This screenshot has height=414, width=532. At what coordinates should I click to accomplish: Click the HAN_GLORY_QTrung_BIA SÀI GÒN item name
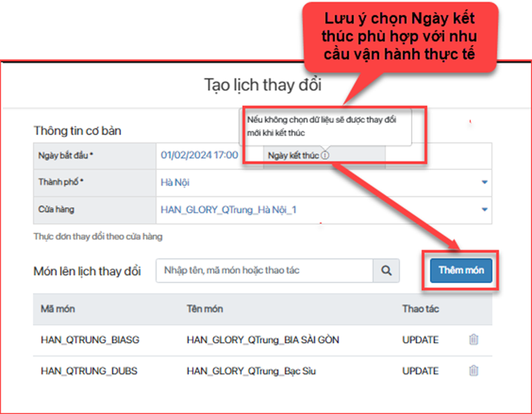[x=263, y=340]
